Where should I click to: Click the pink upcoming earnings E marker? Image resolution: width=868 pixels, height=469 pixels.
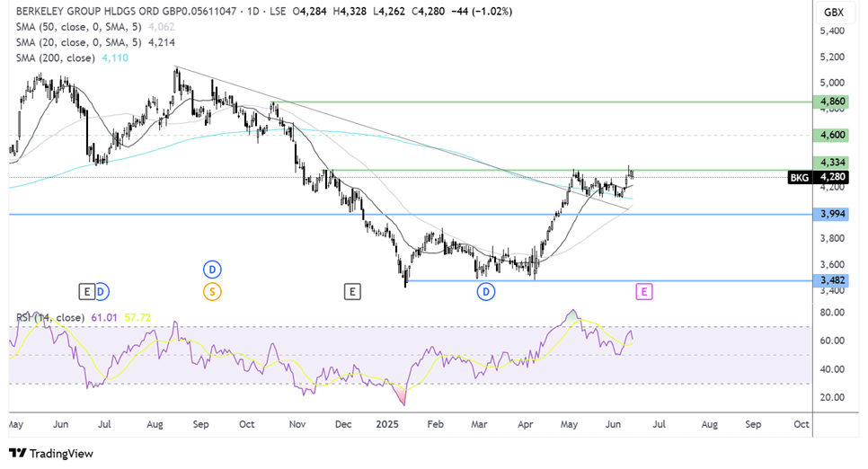643,291
